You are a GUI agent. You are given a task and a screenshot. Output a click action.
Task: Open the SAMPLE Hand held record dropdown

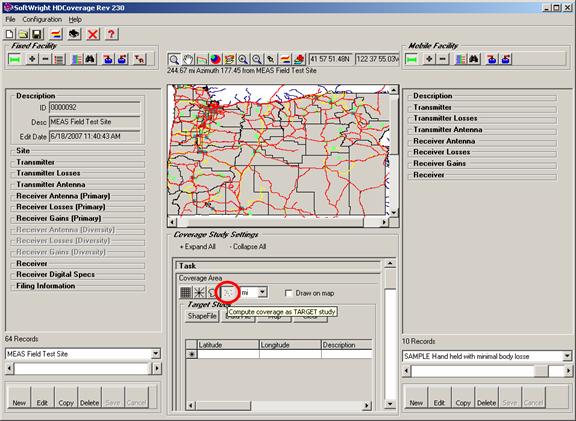tap(567, 356)
